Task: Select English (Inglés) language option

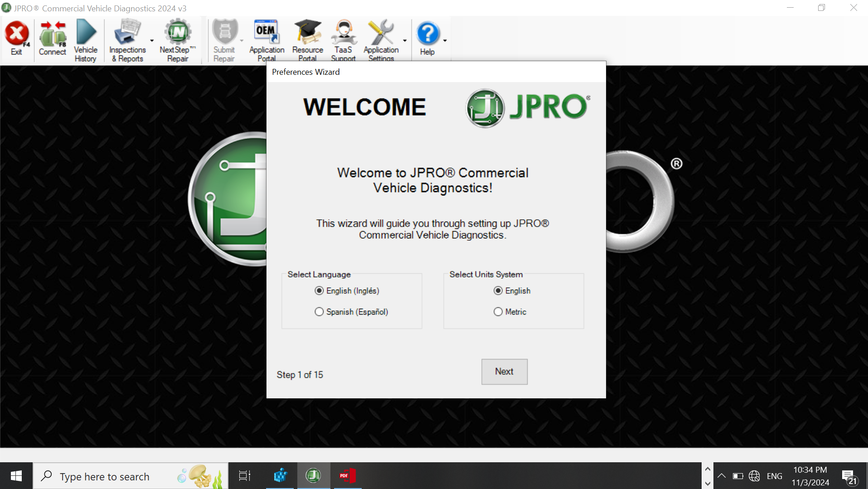Action: tap(320, 291)
